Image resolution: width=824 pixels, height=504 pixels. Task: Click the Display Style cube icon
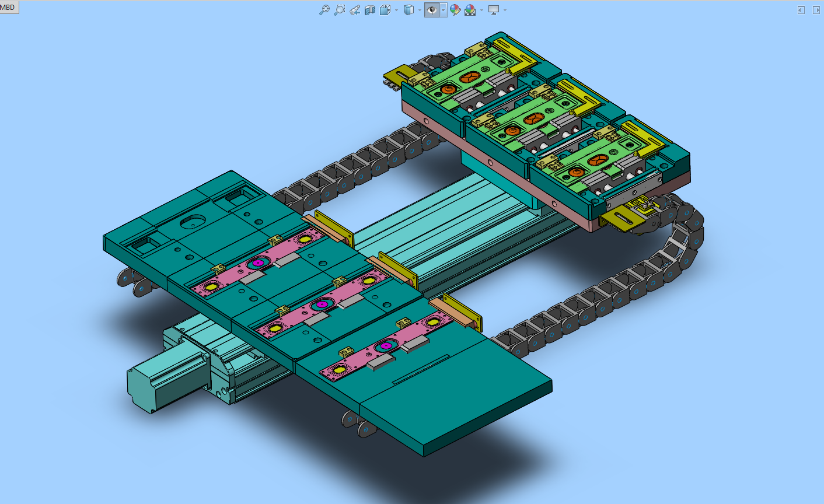tap(409, 10)
